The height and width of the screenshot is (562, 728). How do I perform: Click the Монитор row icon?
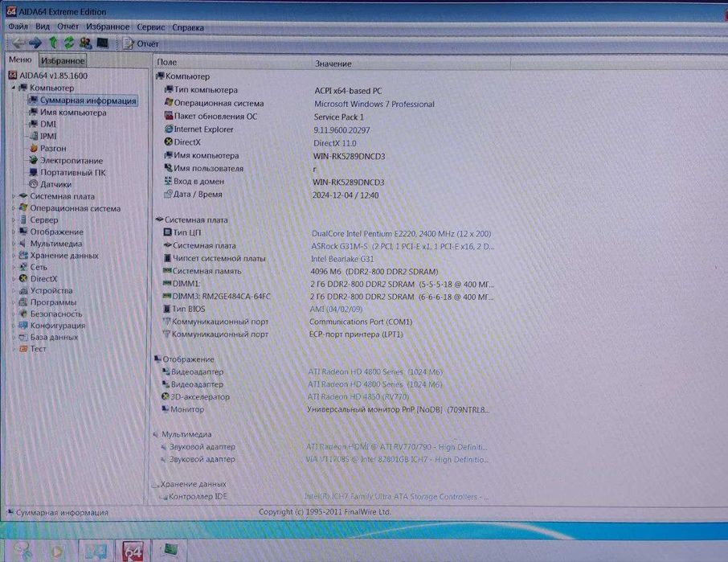tap(166, 408)
